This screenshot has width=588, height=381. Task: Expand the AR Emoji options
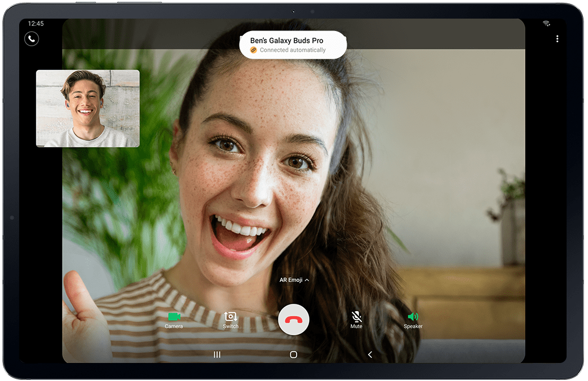coord(294,280)
